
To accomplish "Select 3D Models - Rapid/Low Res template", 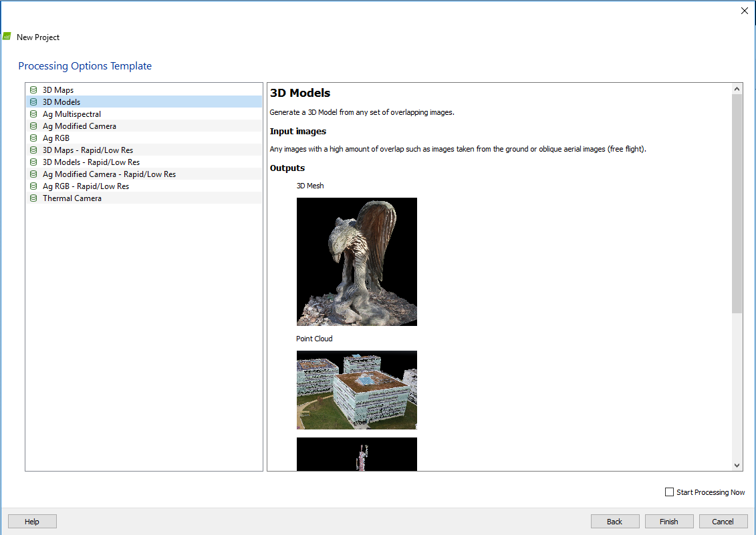I will point(144,162).
